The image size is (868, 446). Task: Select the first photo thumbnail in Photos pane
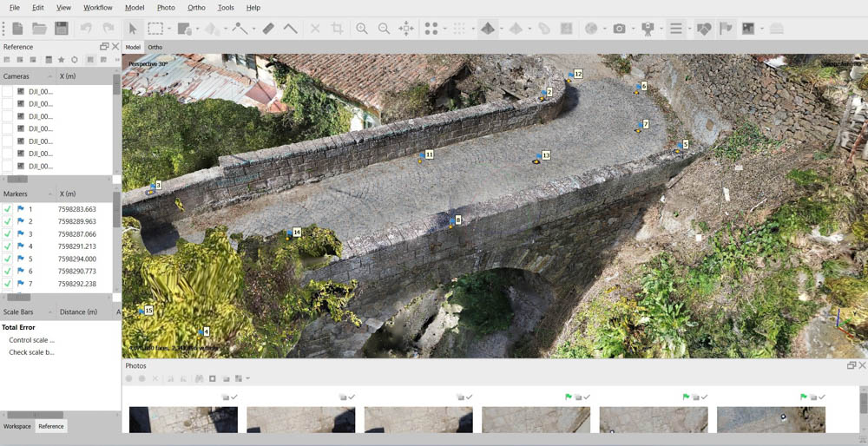pos(183,419)
